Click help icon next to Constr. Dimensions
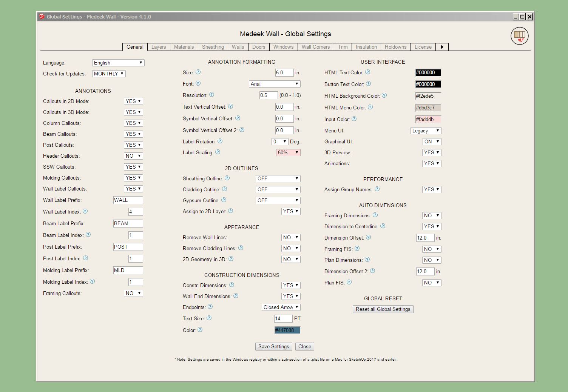This screenshot has width=568, height=392. point(232,285)
